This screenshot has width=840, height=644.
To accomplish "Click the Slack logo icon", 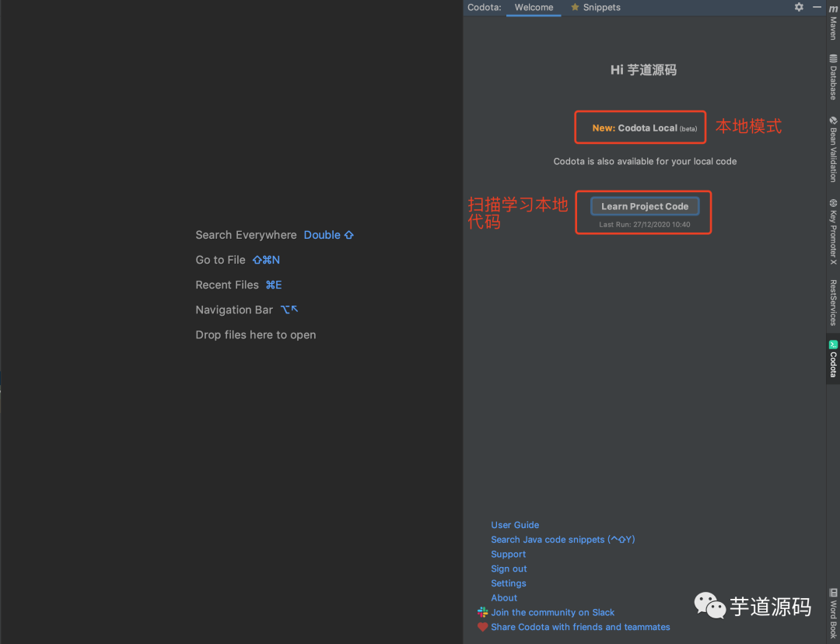I will [x=482, y=612].
